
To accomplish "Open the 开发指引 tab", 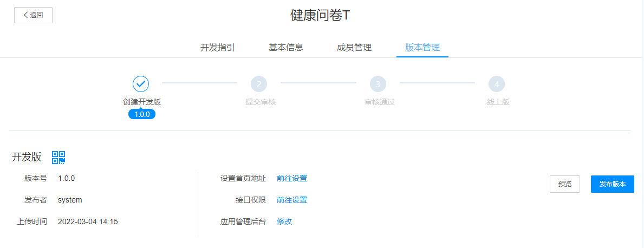I will pyautogui.click(x=218, y=47).
